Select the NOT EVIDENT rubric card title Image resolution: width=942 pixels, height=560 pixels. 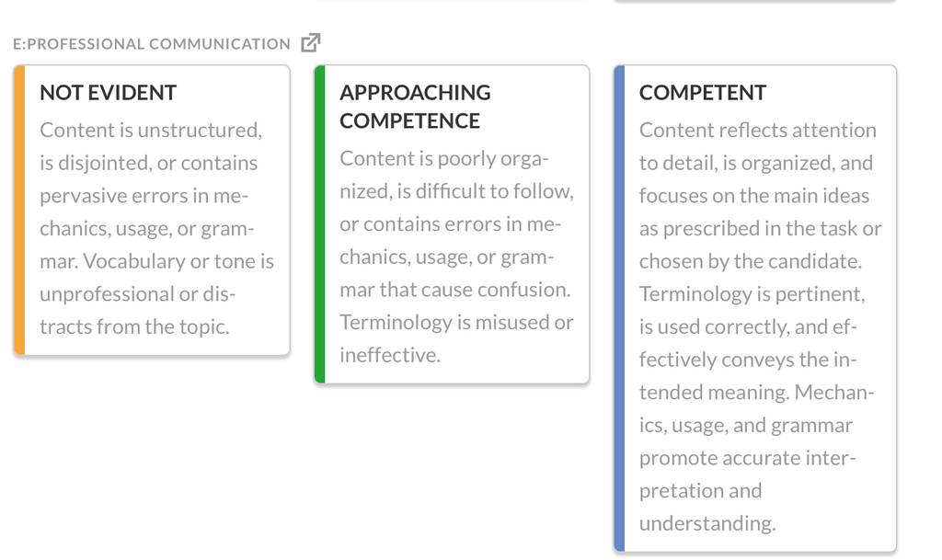(x=109, y=93)
